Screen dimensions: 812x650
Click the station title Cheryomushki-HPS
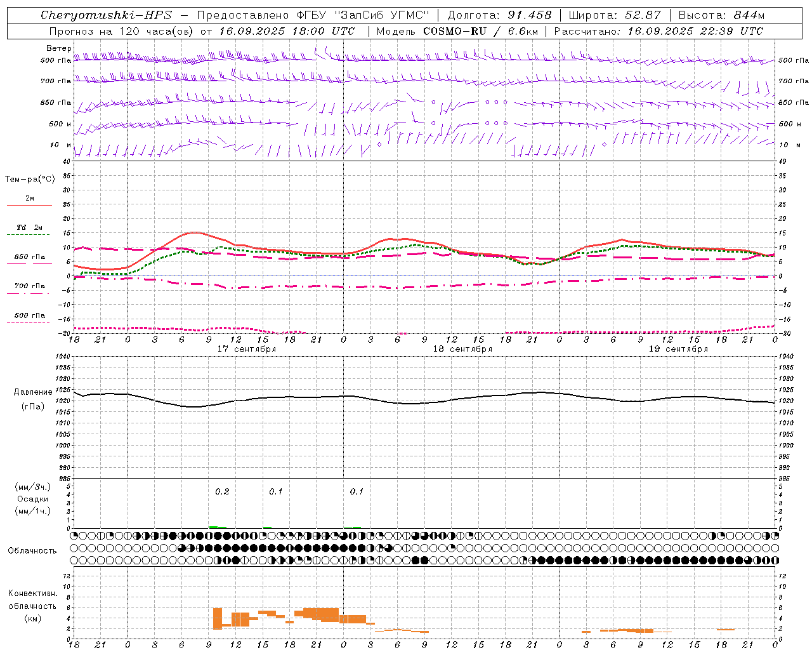point(106,15)
